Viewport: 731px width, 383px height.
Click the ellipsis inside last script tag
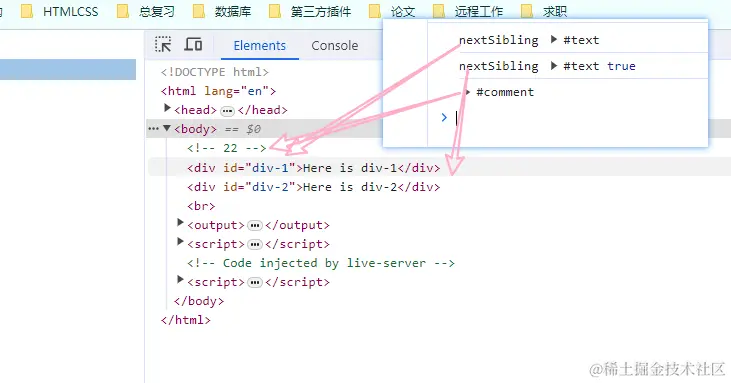(x=255, y=283)
